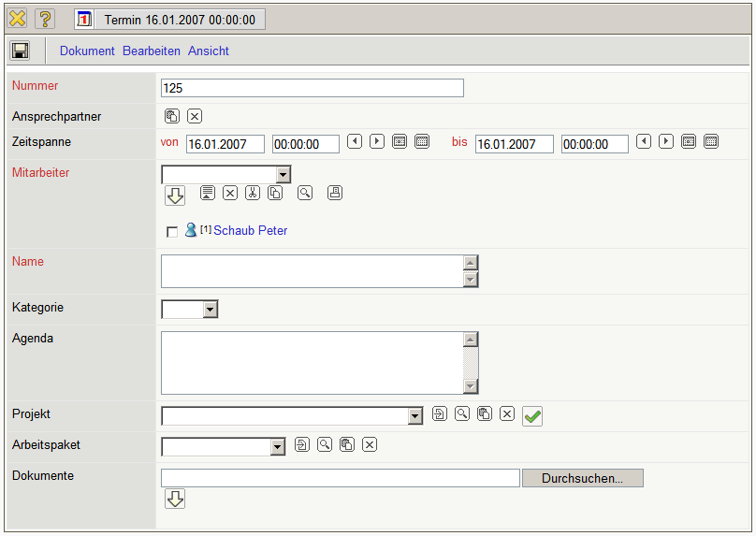Open the Schaub Peter link
Screen dimensions: 756x536
pos(250,230)
